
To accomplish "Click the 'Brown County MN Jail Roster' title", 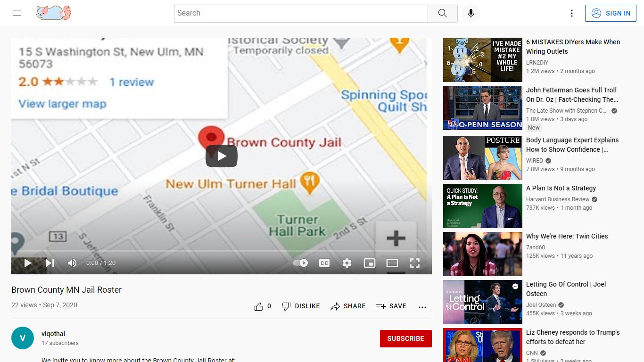I will coord(66,290).
